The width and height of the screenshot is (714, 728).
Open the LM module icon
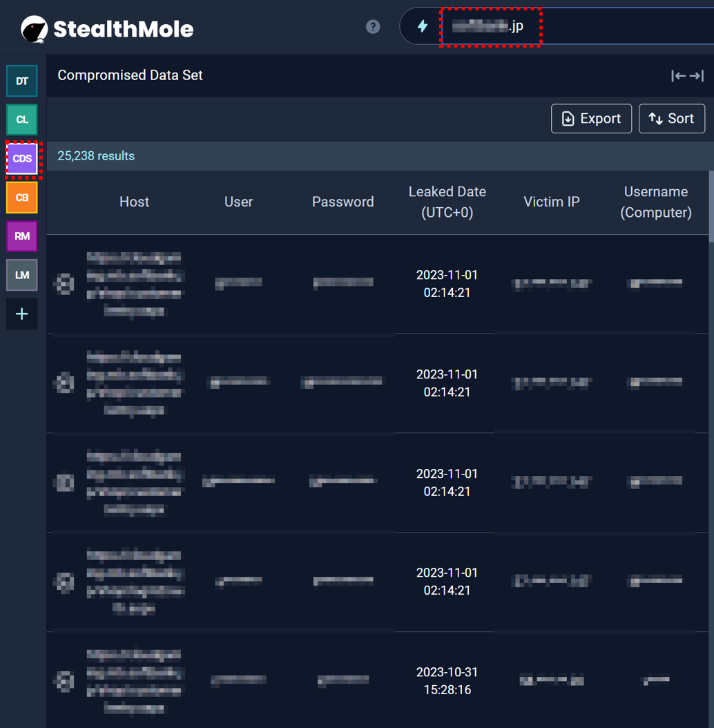click(22, 275)
